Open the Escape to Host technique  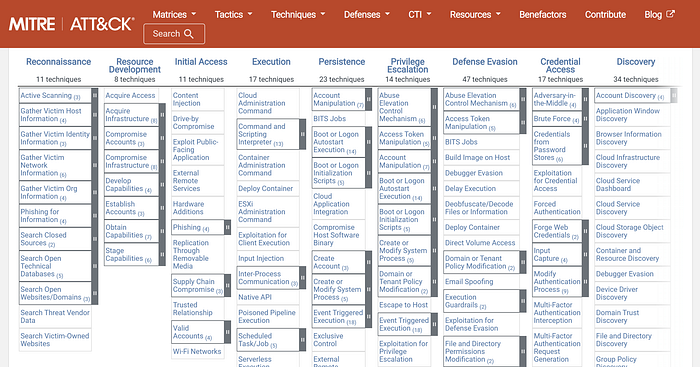click(x=404, y=305)
